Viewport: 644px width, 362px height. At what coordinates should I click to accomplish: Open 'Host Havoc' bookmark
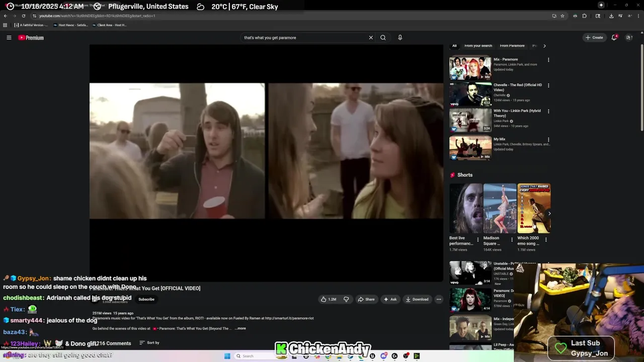click(70, 25)
